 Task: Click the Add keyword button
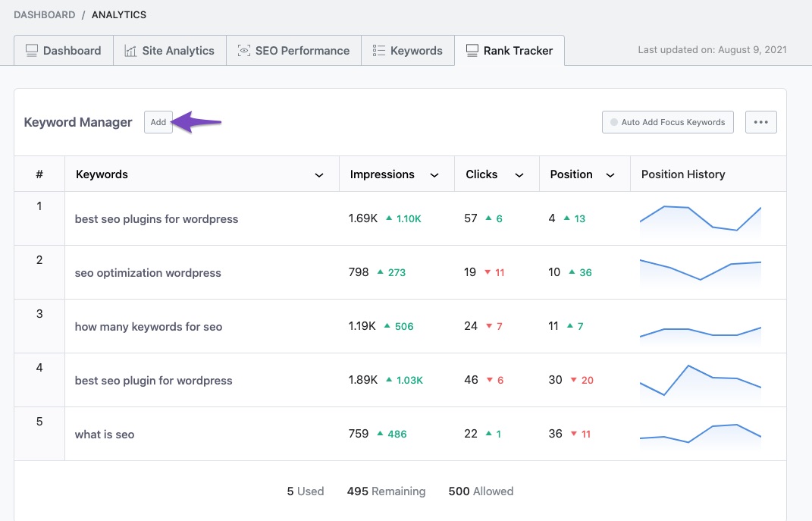pos(158,122)
